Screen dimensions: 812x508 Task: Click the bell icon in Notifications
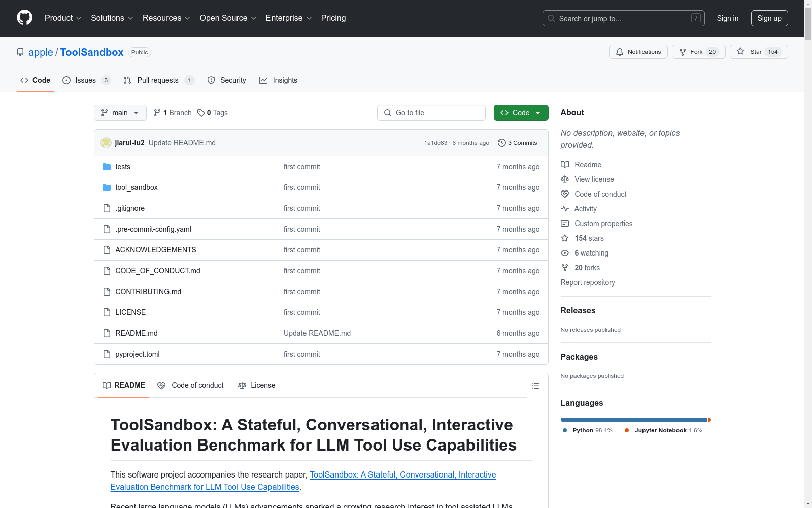click(x=620, y=52)
